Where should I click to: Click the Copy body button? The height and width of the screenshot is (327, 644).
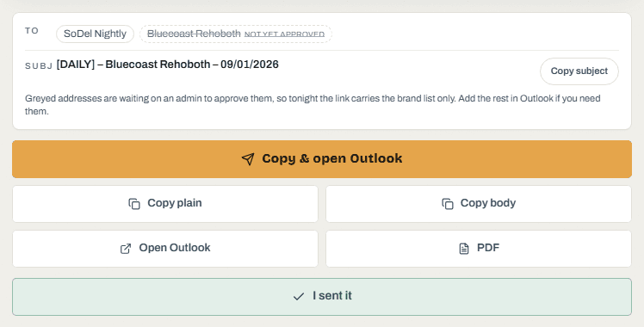pos(479,204)
